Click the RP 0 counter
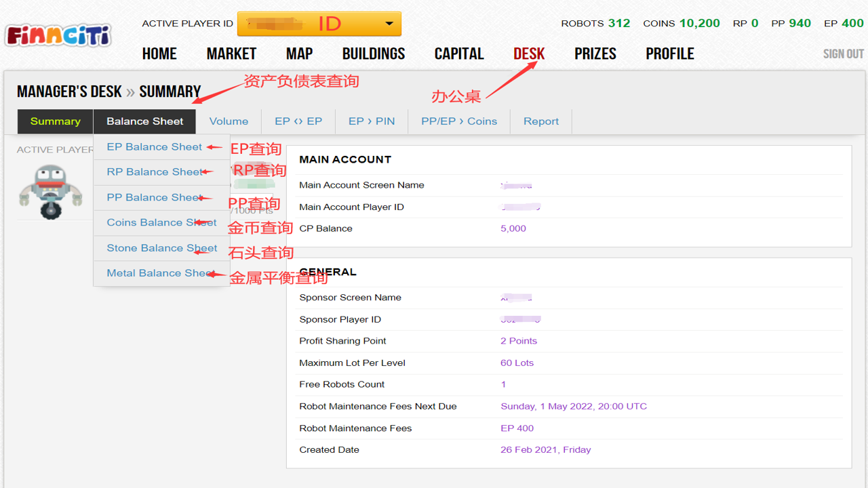 pos(745,23)
